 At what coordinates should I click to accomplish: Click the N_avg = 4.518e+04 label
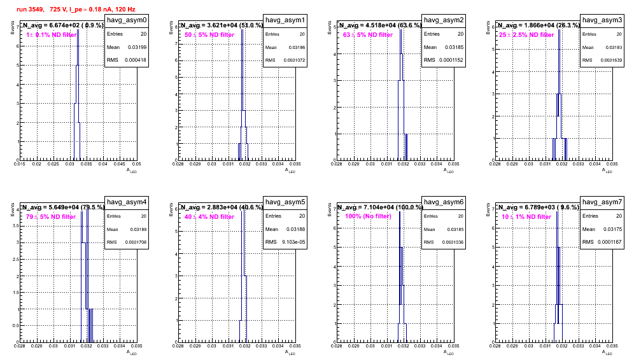(x=380, y=25)
